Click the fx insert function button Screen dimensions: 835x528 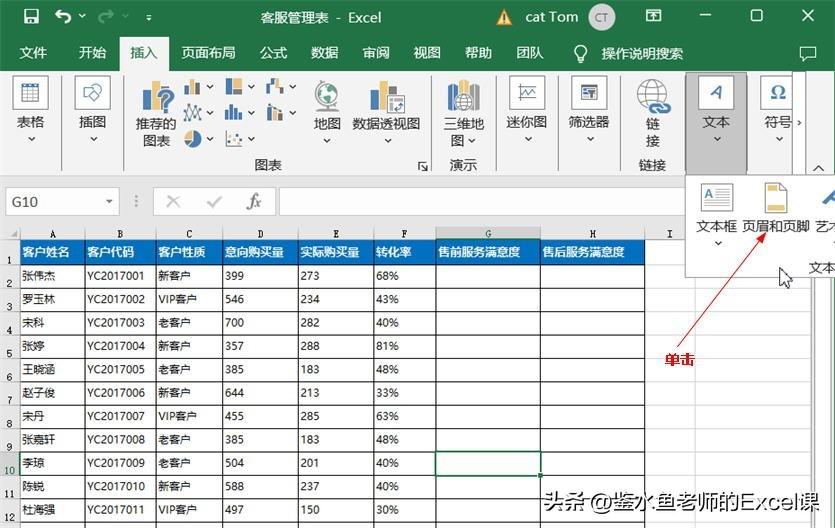254,202
